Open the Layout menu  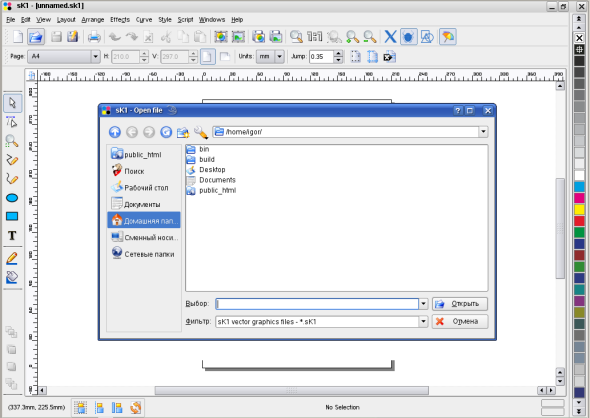pyautogui.click(x=66, y=20)
